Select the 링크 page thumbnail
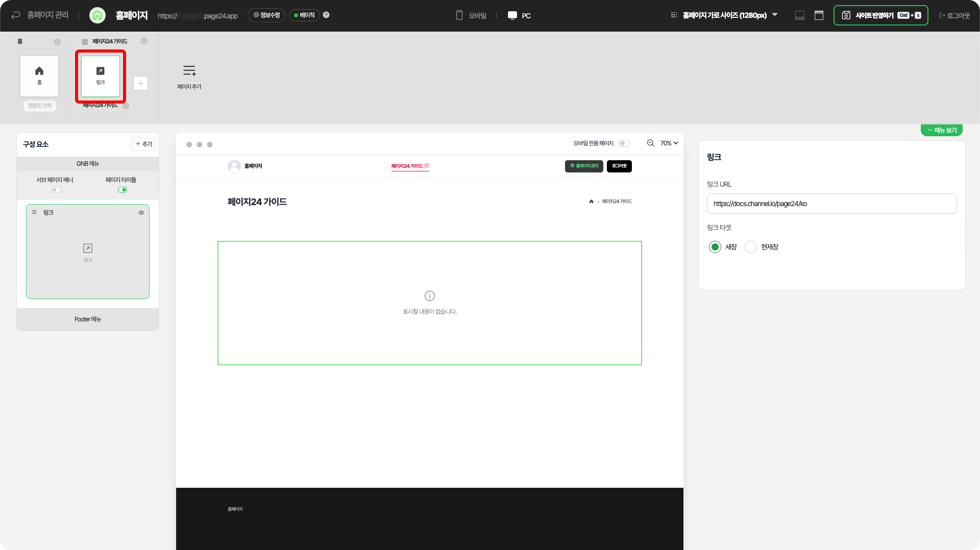This screenshot has width=980, height=550. [101, 76]
